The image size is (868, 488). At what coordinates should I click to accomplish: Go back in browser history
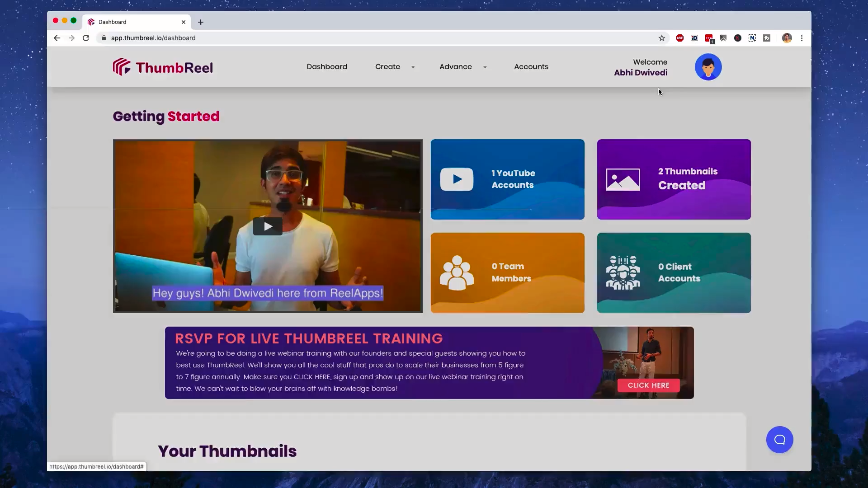click(57, 38)
